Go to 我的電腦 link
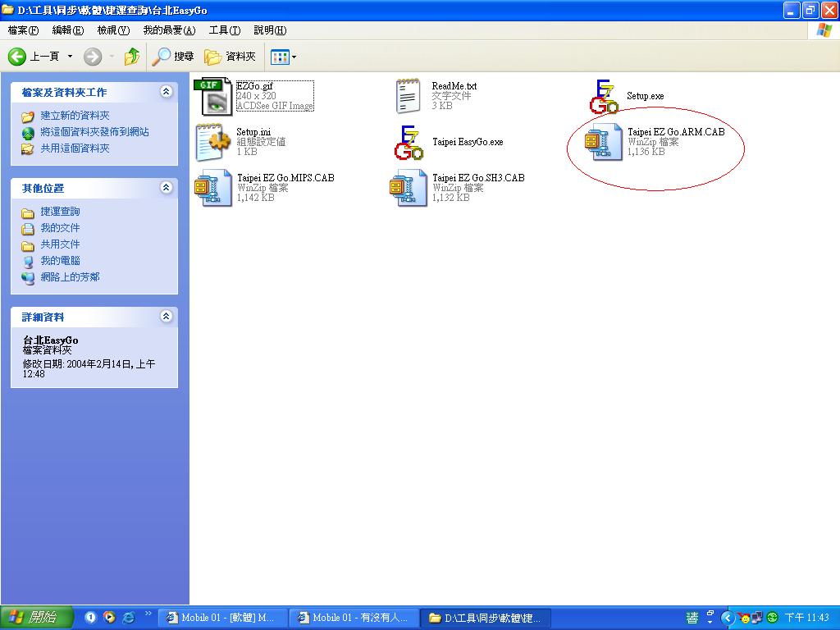 coord(60,261)
